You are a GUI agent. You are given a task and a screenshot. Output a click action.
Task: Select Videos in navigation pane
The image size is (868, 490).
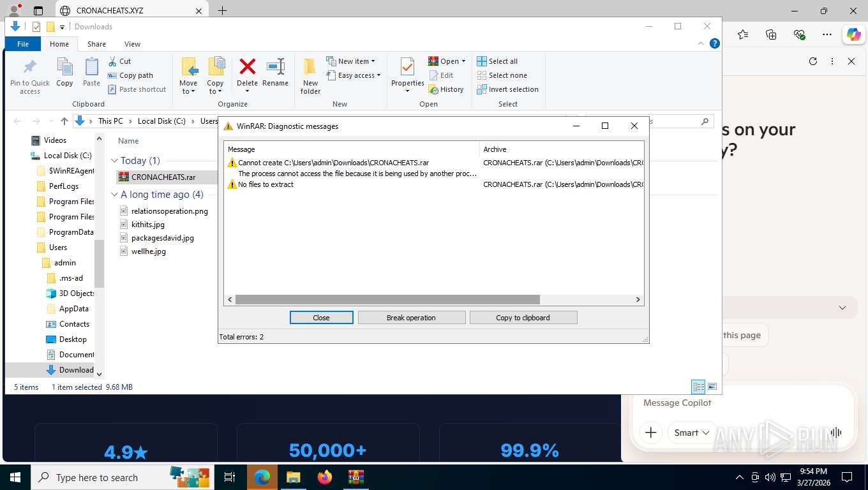[55, 140]
